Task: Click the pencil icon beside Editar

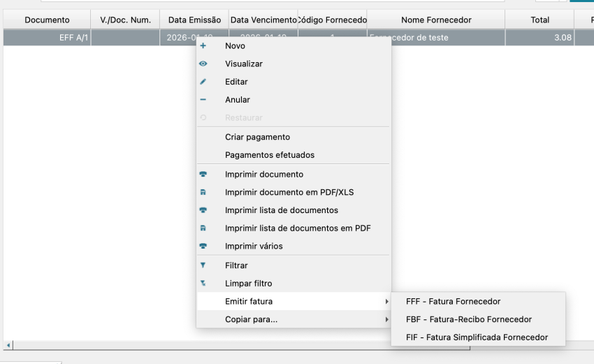Action: coord(203,82)
